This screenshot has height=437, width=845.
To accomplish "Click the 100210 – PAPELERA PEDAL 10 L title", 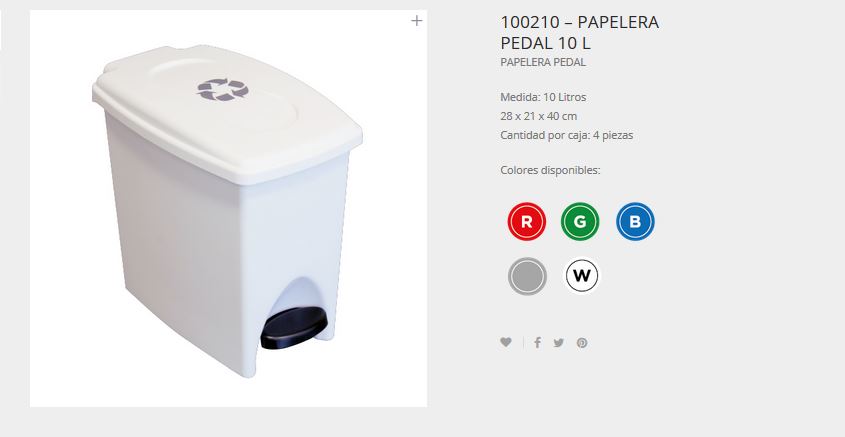I will (579, 32).
